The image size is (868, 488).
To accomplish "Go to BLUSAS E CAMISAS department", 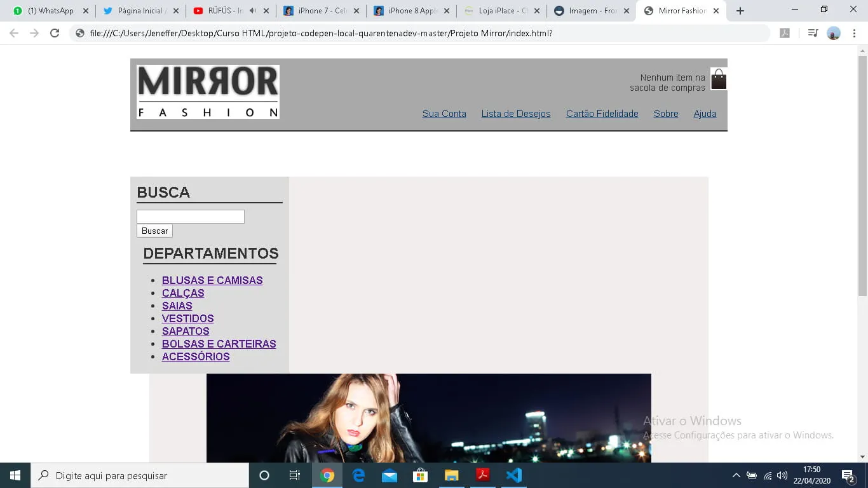I will pos(212,280).
